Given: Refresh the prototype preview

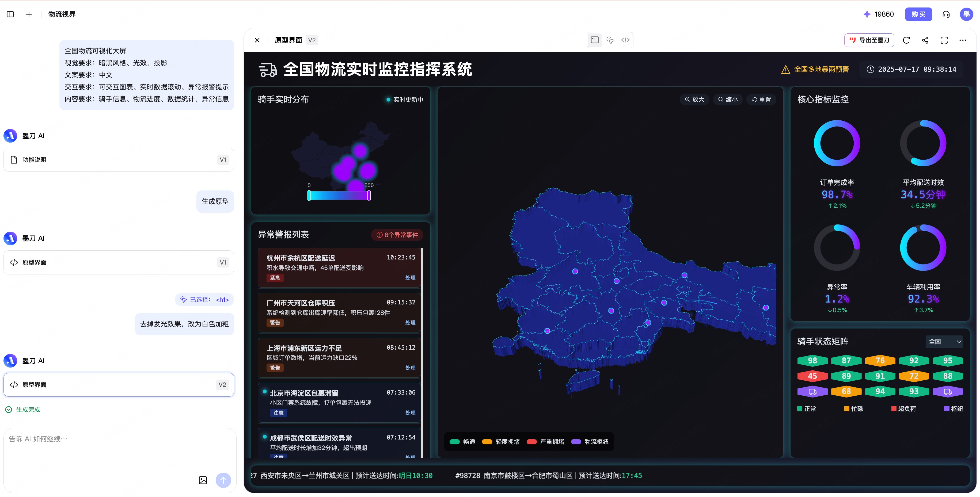Looking at the screenshot, I should click(x=906, y=40).
